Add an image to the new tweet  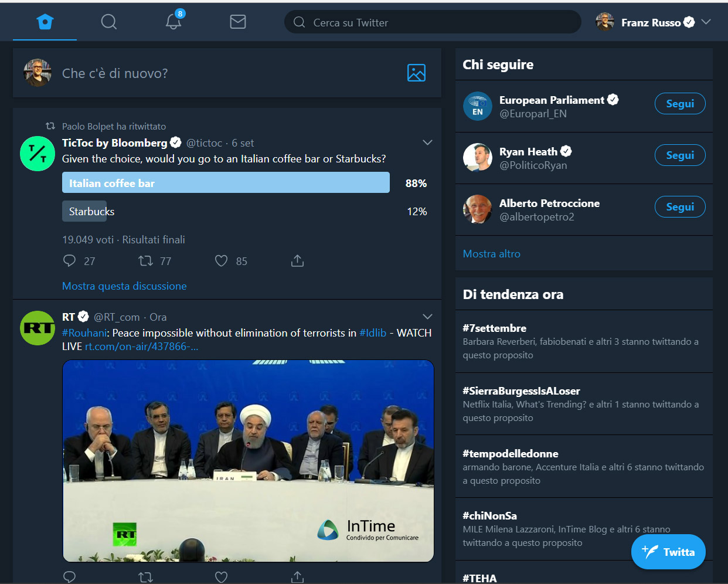[416, 73]
